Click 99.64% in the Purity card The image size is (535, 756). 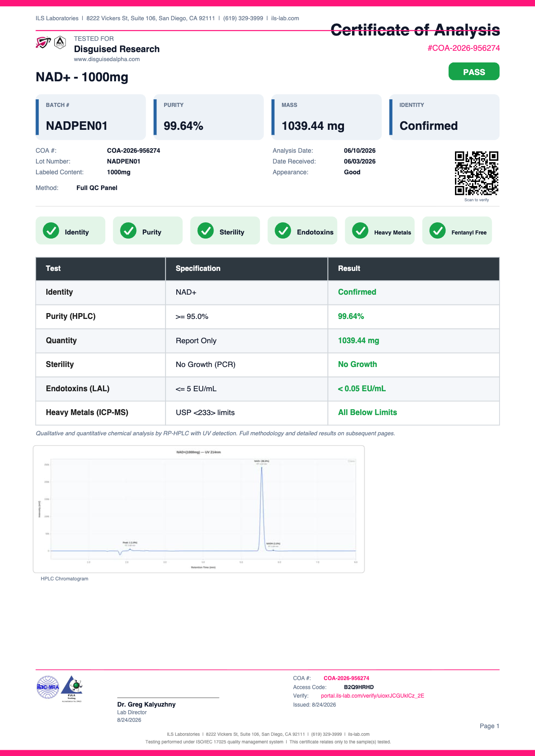183,126
